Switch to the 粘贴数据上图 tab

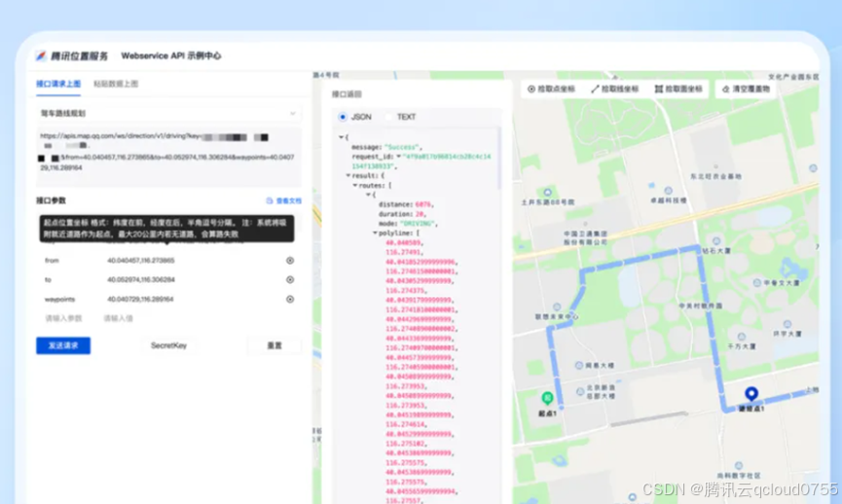coord(116,84)
